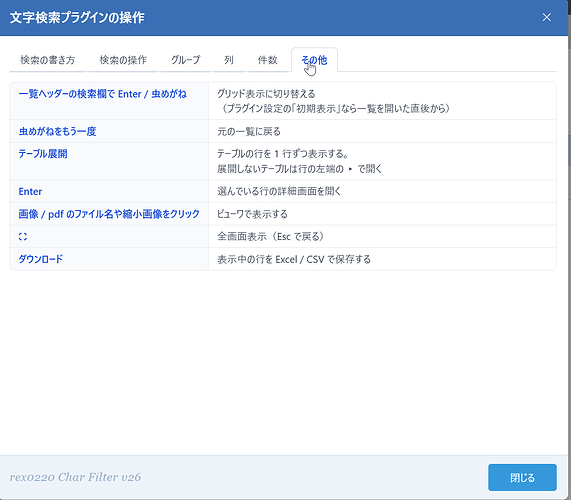Switch to the 検索の操作 tab
This screenshot has height=500, width=571.
coord(123,60)
